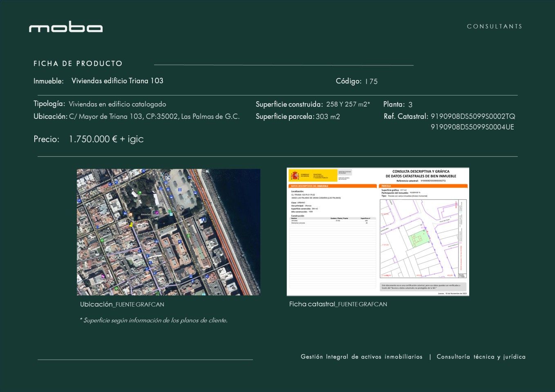Click the Superficie construida: label

pos(289,104)
